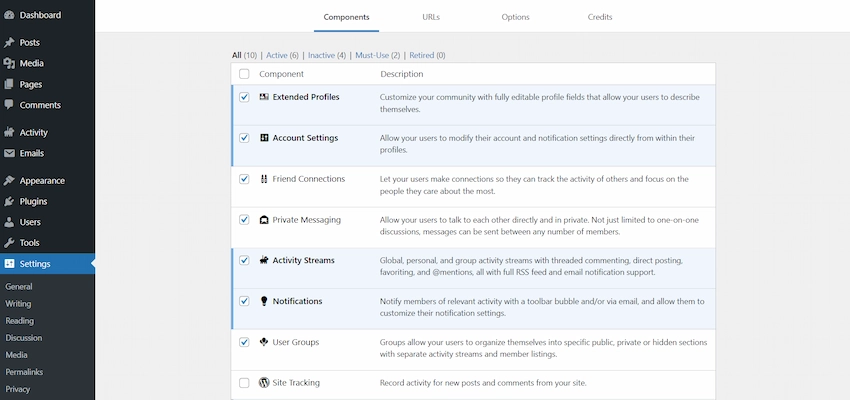Click the Private Messaging component icon
Image resolution: width=850 pixels, height=400 pixels.
point(264,219)
